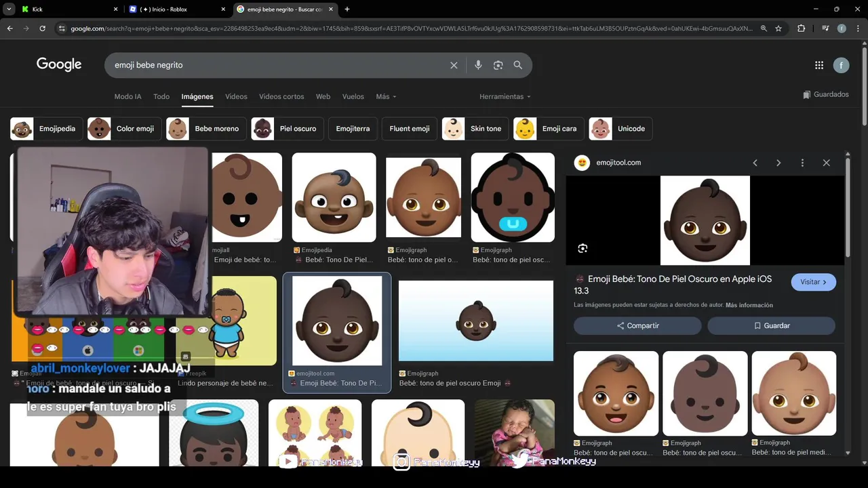Search inside image with Lens icon
Screen dimensions: 868x488
[x=583, y=249]
